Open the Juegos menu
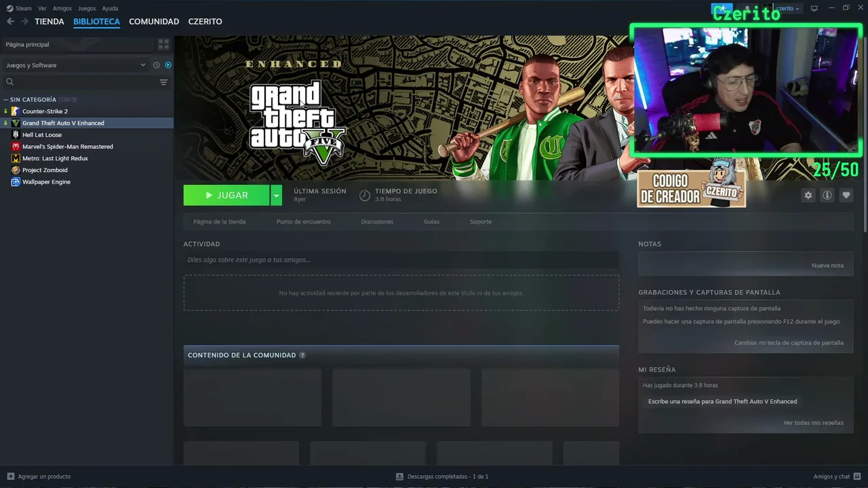The height and width of the screenshot is (488, 868). [87, 8]
